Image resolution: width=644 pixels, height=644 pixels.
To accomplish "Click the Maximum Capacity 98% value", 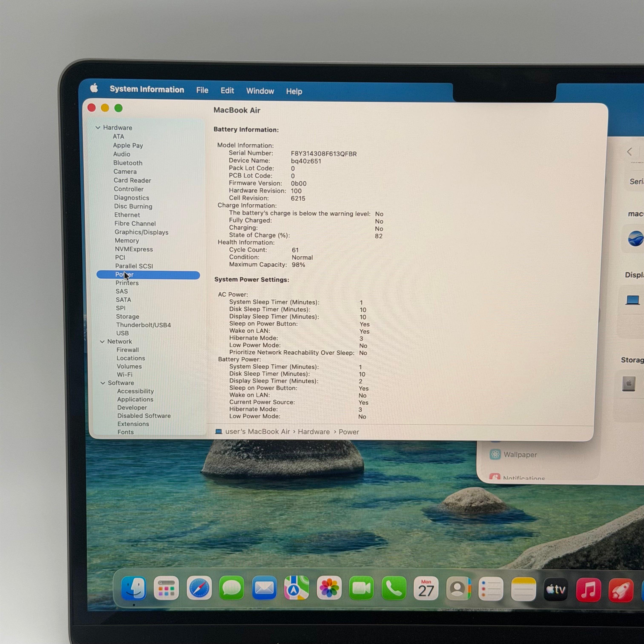I will point(298,265).
